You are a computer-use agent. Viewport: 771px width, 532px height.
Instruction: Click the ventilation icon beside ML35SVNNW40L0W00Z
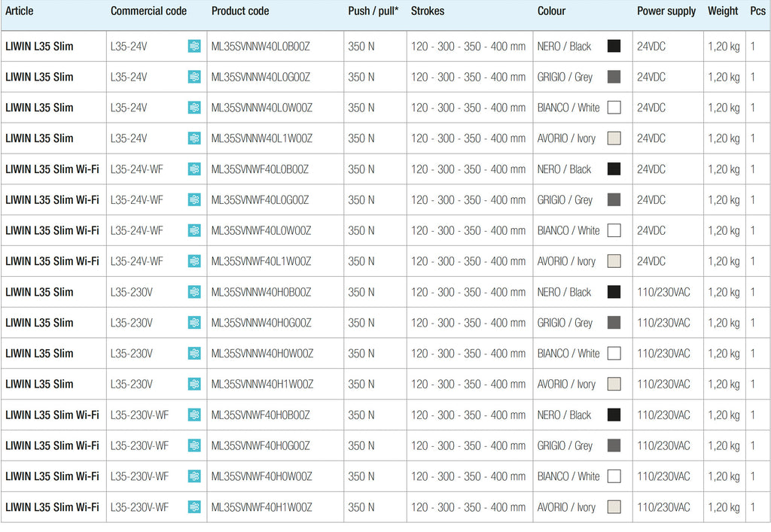pos(194,108)
